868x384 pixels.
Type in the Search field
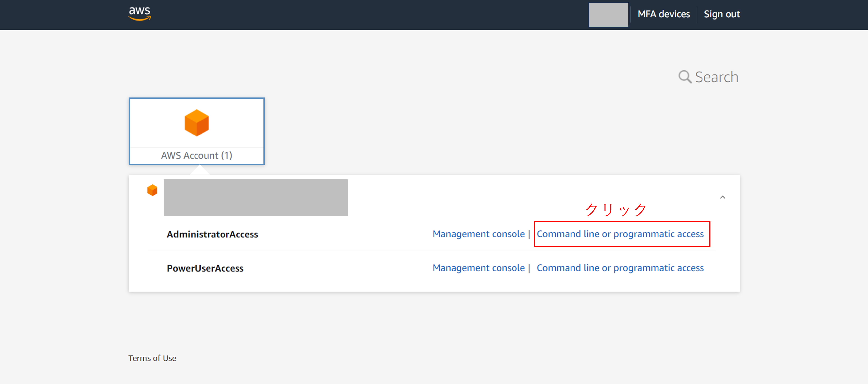[716, 77]
